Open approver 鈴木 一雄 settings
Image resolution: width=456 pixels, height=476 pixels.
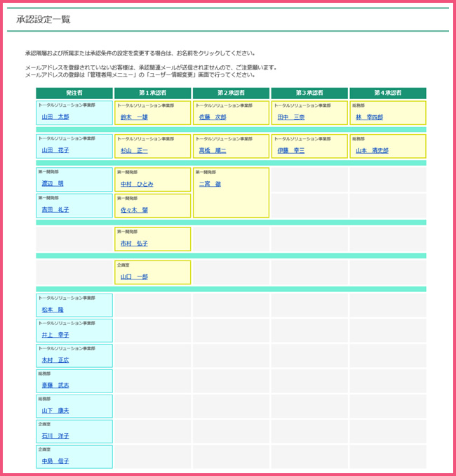coord(134,117)
